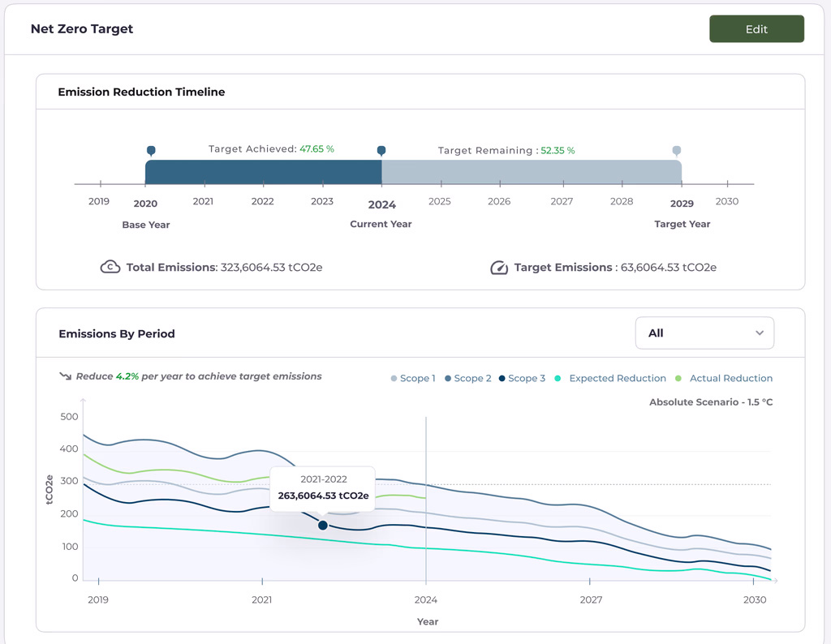Image resolution: width=831 pixels, height=644 pixels.
Task: Click the gauge icon beside Target Emissions
Action: point(499,267)
